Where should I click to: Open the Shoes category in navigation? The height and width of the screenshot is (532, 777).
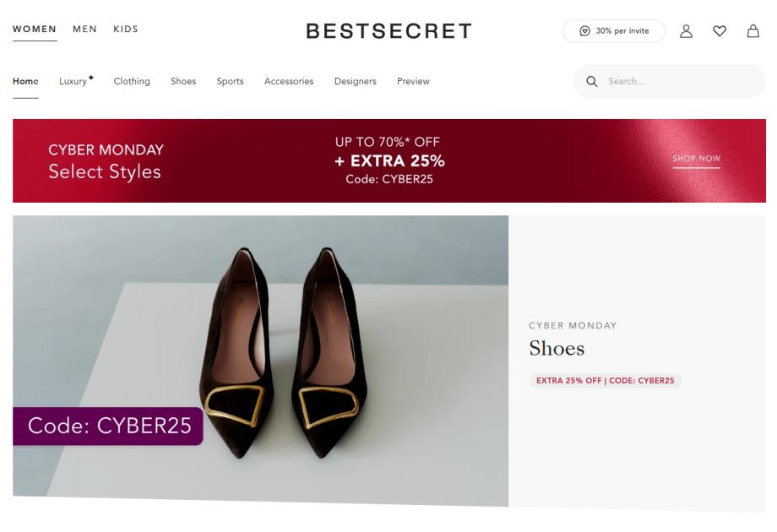click(x=183, y=81)
